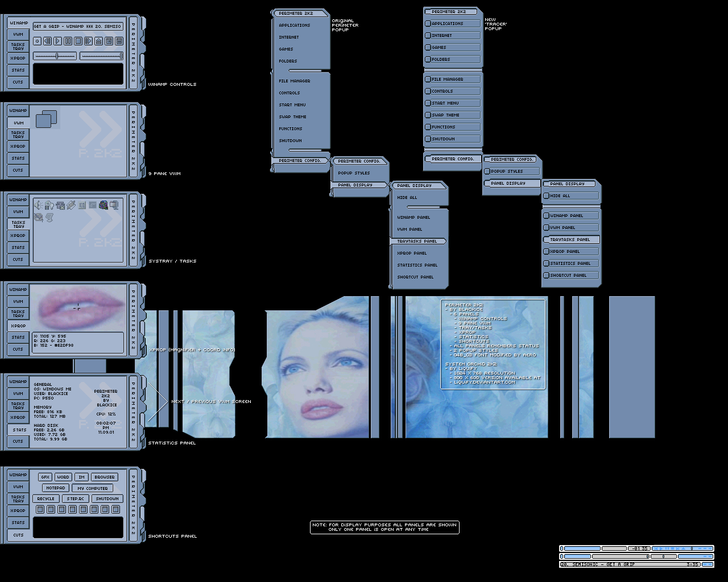
Task: Click Shutdown in the Tracer popup menu
Action: click(453, 139)
